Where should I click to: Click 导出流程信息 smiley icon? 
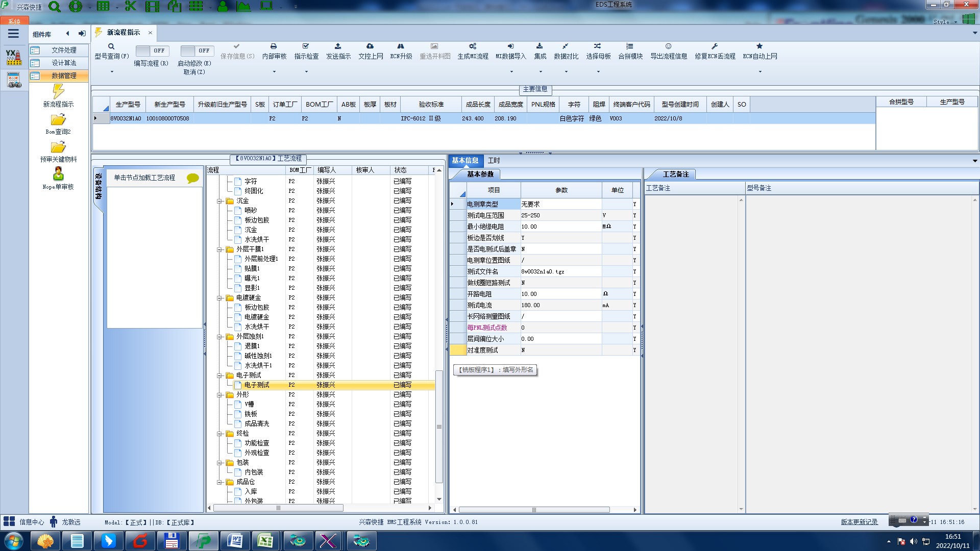pos(668,46)
